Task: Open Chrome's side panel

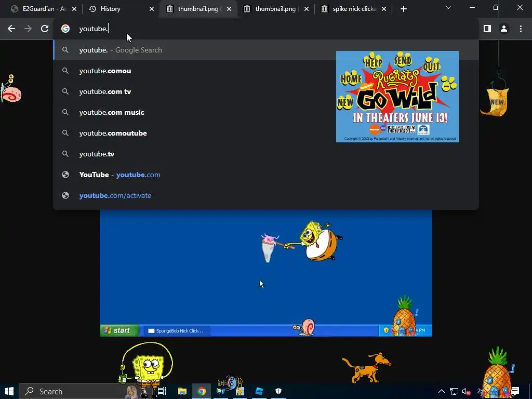Action: point(487,29)
